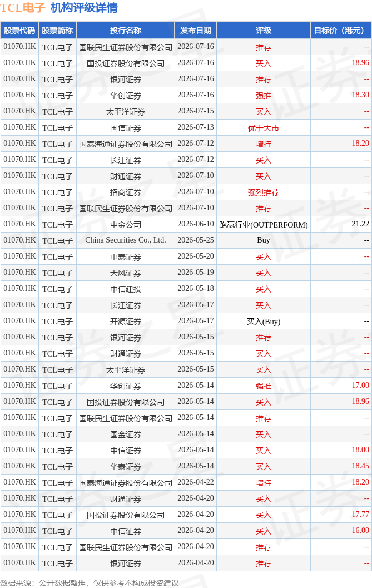Select the 国金证券 institution cell
The image size is (372, 588).
point(126,434)
